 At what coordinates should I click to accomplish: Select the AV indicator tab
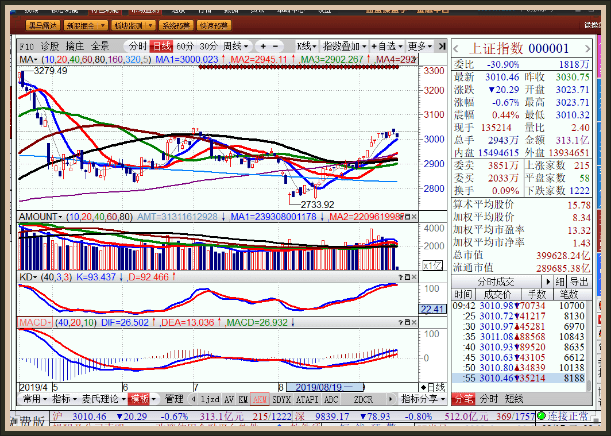point(229,399)
